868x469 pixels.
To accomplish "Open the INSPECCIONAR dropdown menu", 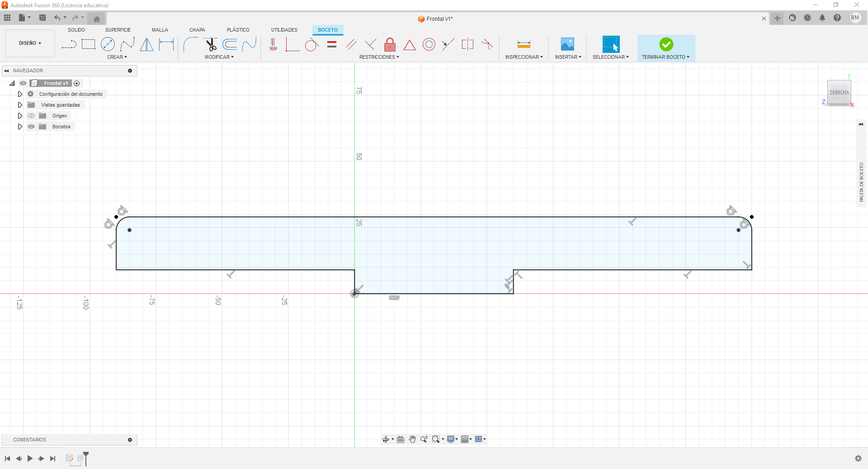I will tap(524, 57).
